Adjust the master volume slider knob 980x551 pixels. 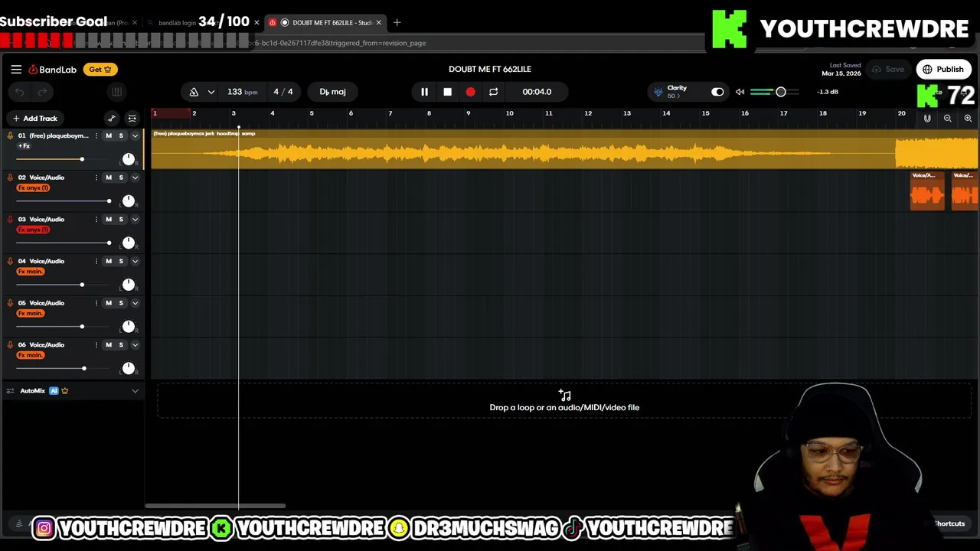pyautogui.click(x=780, y=92)
